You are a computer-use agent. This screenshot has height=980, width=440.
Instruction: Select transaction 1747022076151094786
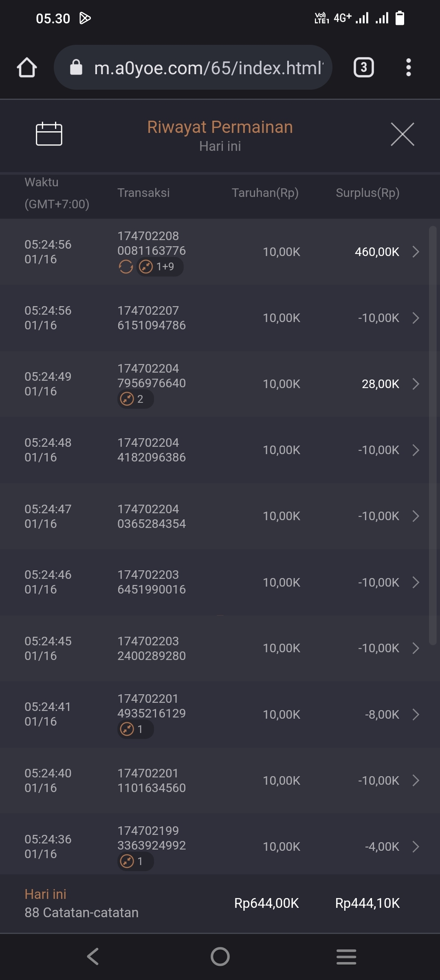coord(152,318)
